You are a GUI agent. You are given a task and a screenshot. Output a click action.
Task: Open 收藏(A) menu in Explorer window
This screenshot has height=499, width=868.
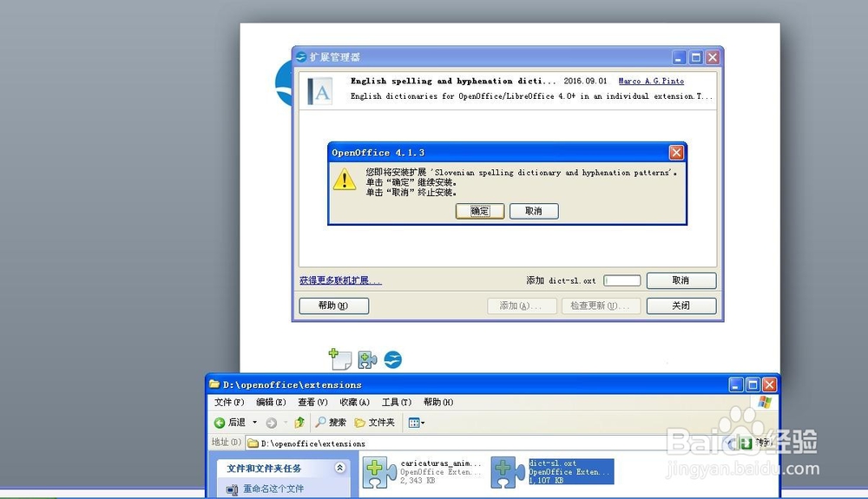(354, 402)
